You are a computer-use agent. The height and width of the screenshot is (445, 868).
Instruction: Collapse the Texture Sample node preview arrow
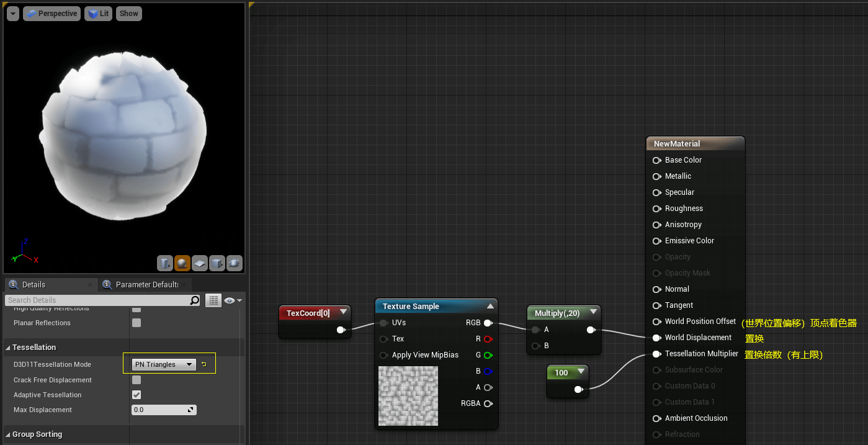point(490,306)
